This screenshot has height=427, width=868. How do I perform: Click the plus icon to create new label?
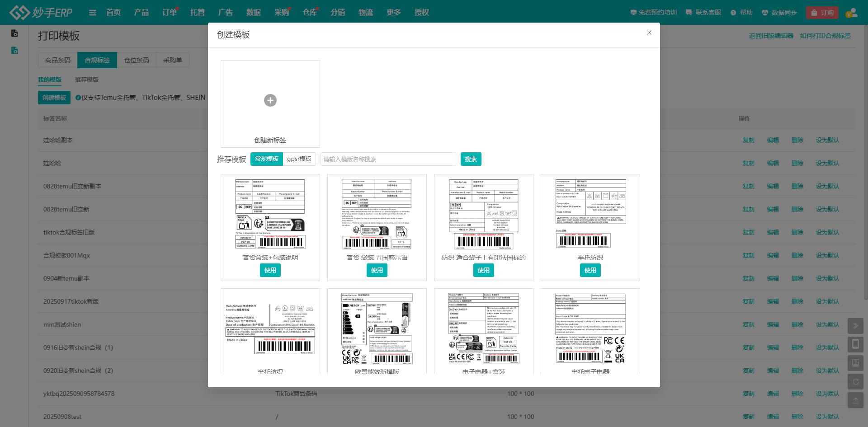[270, 100]
